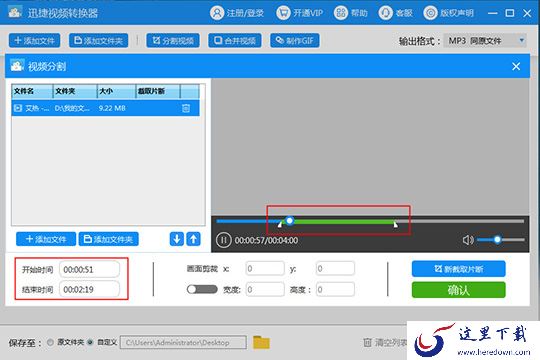Click the 添加文件夹 toolbar button
This screenshot has width=540, height=360.
click(x=98, y=41)
